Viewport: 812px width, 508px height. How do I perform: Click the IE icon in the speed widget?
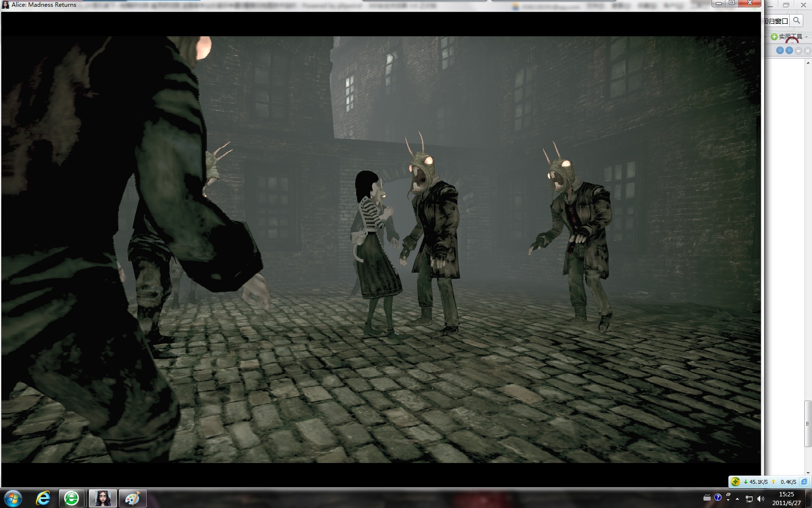pyautogui.click(x=804, y=481)
